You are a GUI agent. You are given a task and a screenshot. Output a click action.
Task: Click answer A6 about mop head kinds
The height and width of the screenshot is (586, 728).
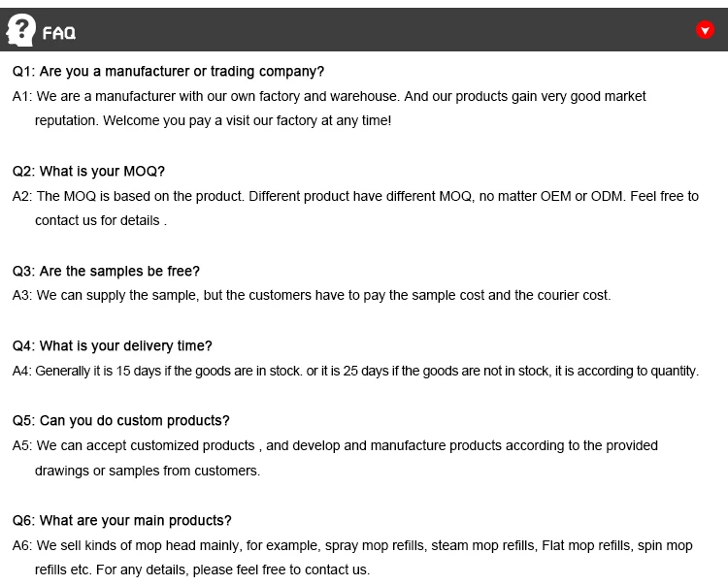click(x=352, y=546)
